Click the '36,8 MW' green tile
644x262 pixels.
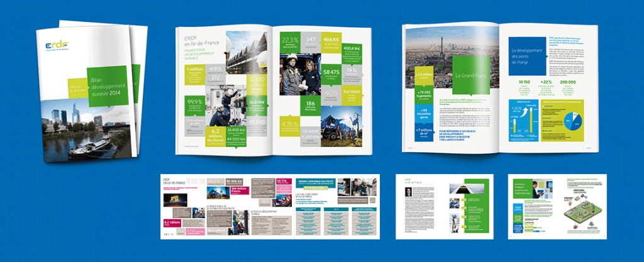pos(257,106)
